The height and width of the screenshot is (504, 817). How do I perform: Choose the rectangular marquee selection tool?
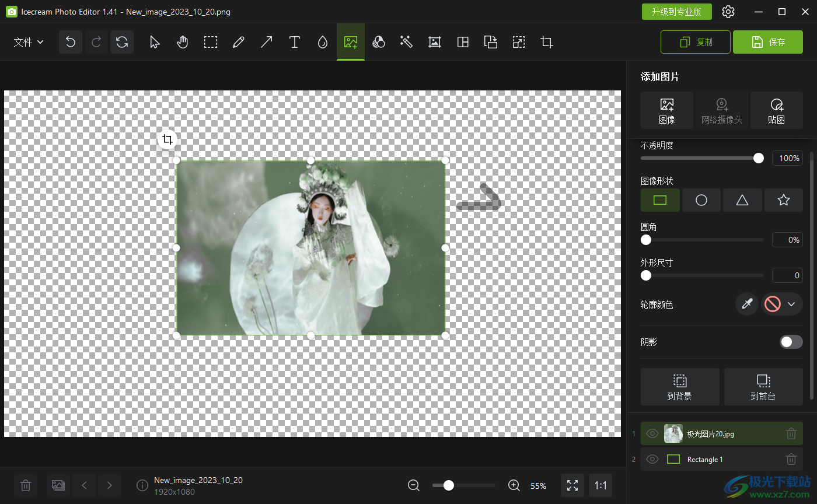point(211,42)
